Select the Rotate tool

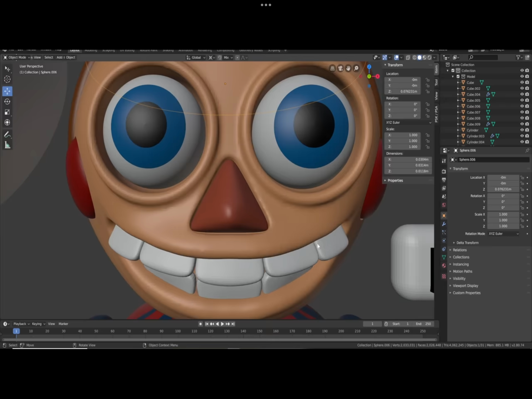tap(7, 101)
